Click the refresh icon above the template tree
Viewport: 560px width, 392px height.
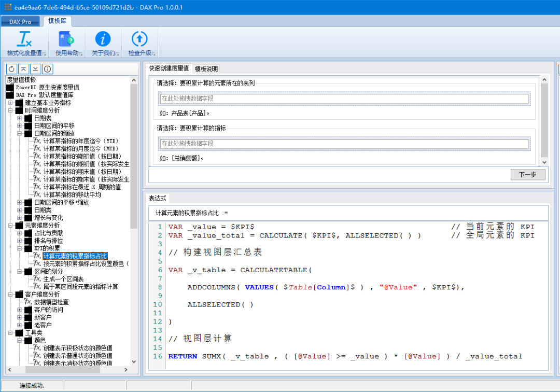(12, 69)
